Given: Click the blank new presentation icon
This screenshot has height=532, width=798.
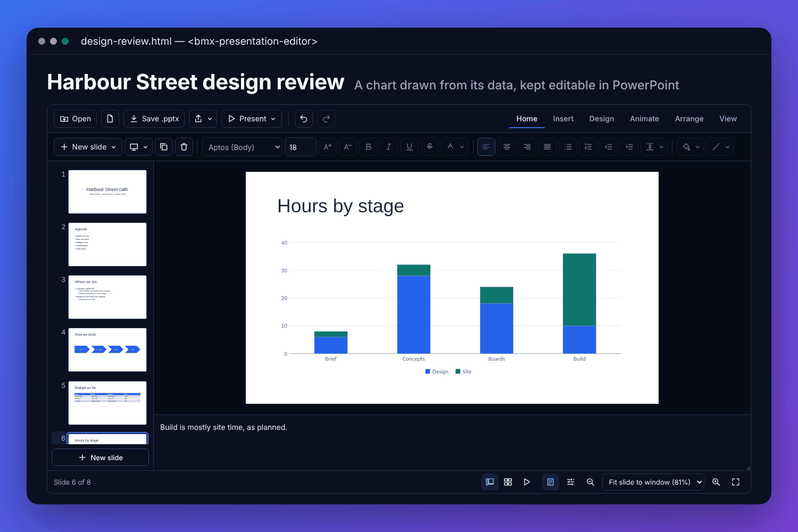Looking at the screenshot, I should click(x=110, y=119).
